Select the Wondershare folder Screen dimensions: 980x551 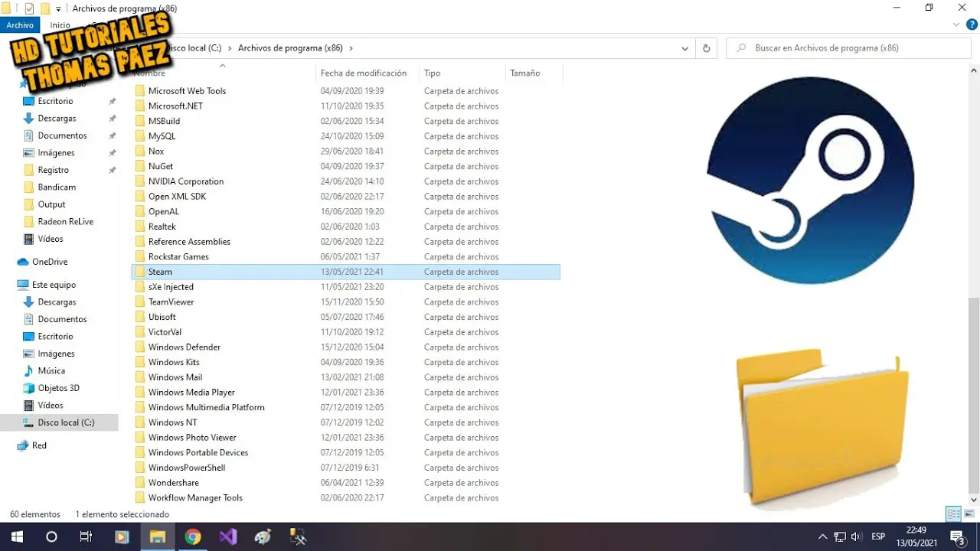click(174, 483)
